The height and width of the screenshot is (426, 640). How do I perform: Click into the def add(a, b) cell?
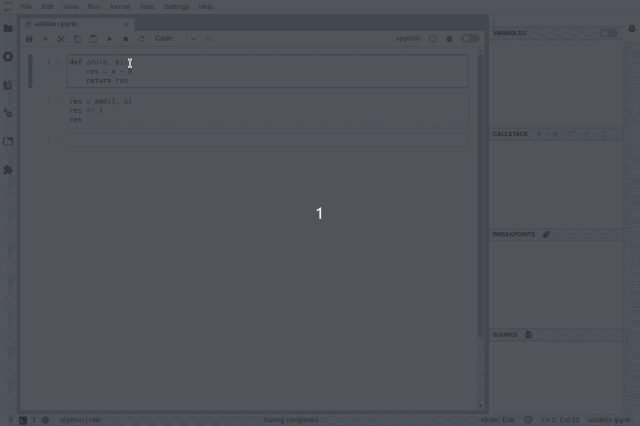[x=267, y=71]
